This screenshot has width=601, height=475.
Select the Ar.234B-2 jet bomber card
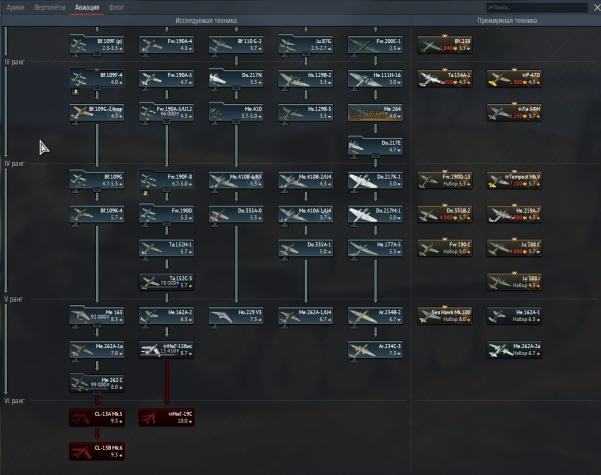click(375, 316)
